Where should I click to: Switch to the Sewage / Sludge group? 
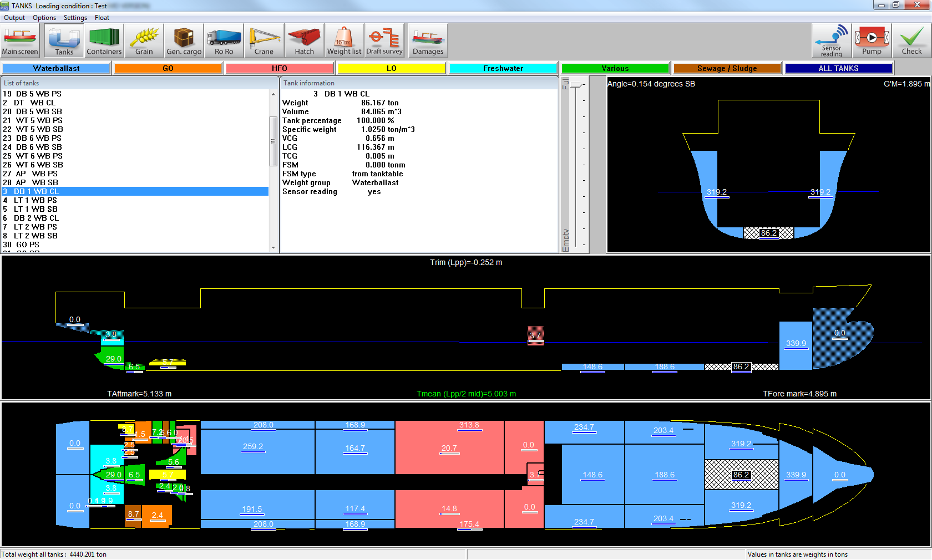727,68
